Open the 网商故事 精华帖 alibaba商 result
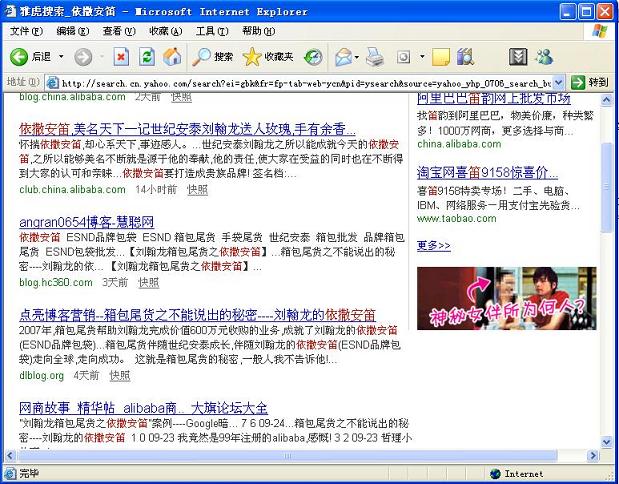619x484 pixels. point(143,408)
